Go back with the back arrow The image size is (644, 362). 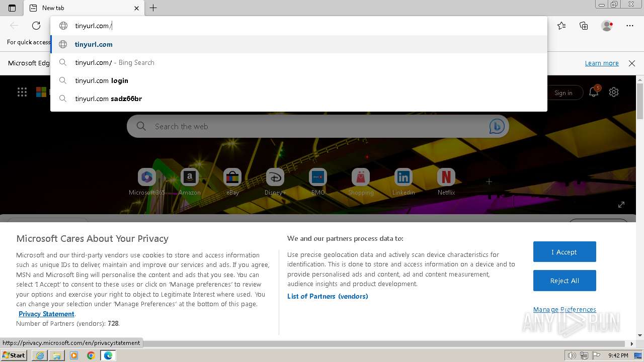pos(14,26)
